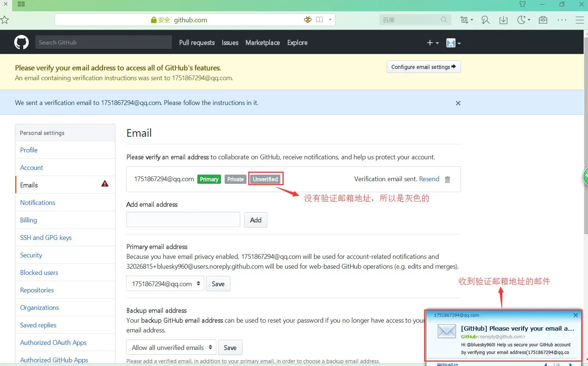Open Saved replies settings

click(65, 325)
